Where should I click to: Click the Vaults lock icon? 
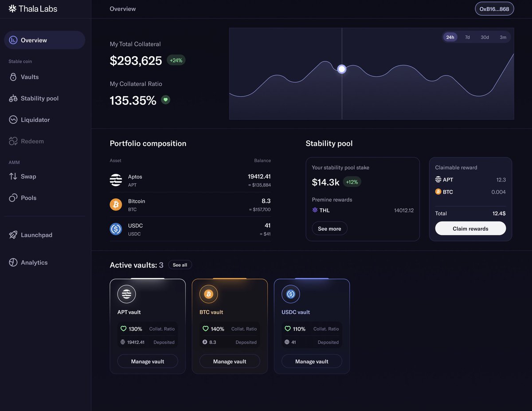coord(13,77)
